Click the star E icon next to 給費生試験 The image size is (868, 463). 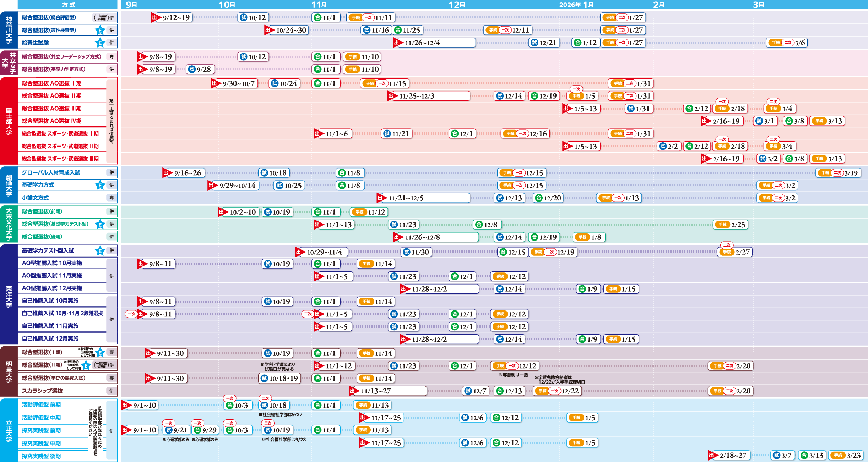click(x=100, y=43)
